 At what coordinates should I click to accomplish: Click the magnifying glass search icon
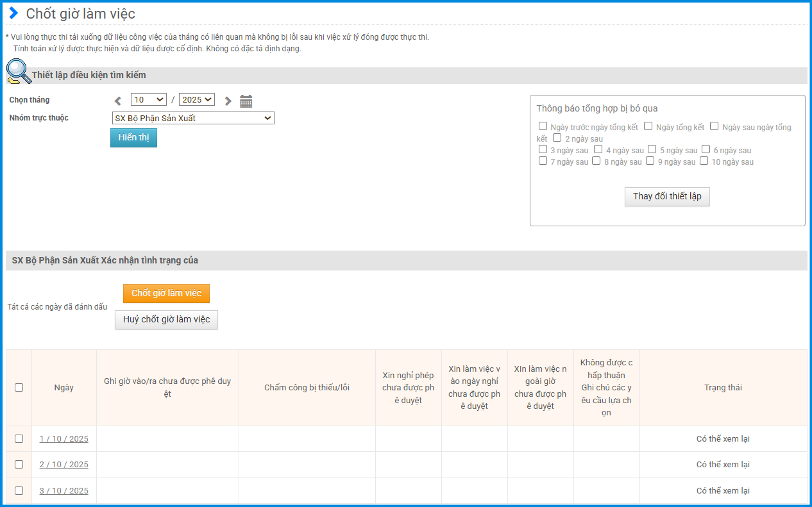pos(18,72)
